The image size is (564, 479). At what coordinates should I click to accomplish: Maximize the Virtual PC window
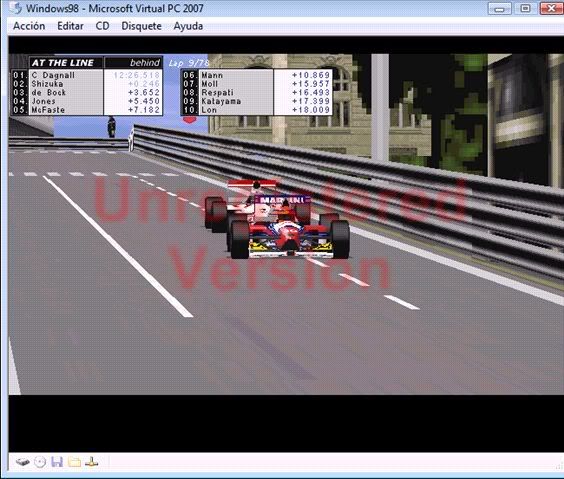(525, 8)
